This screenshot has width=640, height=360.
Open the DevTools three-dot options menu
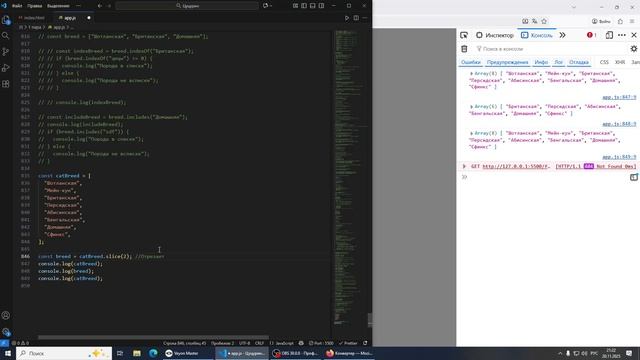click(x=622, y=35)
